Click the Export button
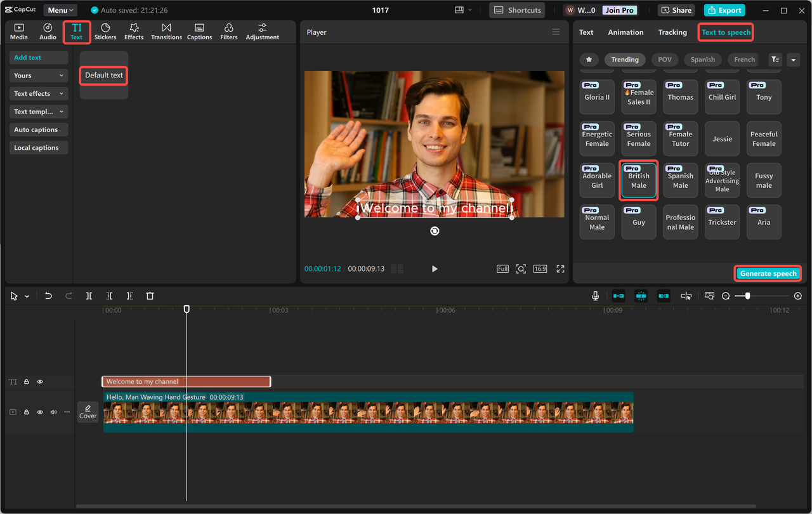The image size is (812, 514). click(x=723, y=10)
